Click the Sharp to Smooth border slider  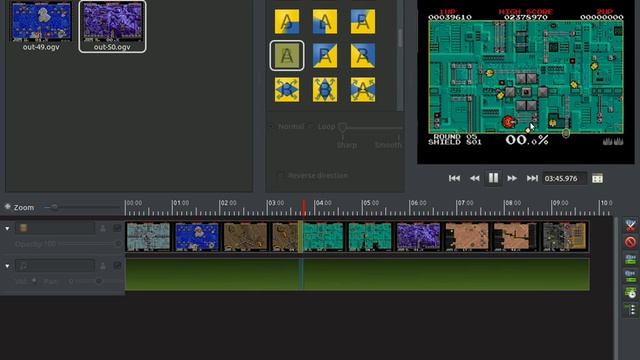pos(371,128)
